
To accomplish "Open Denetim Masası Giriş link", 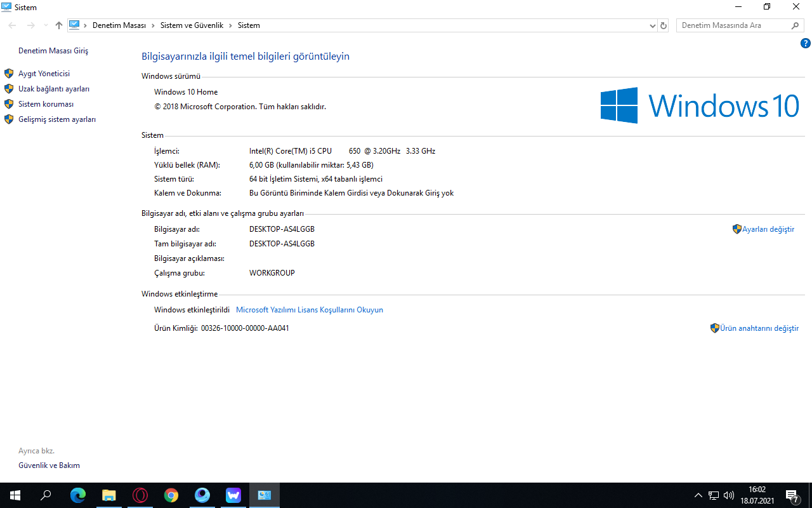I will click(53, 51).
